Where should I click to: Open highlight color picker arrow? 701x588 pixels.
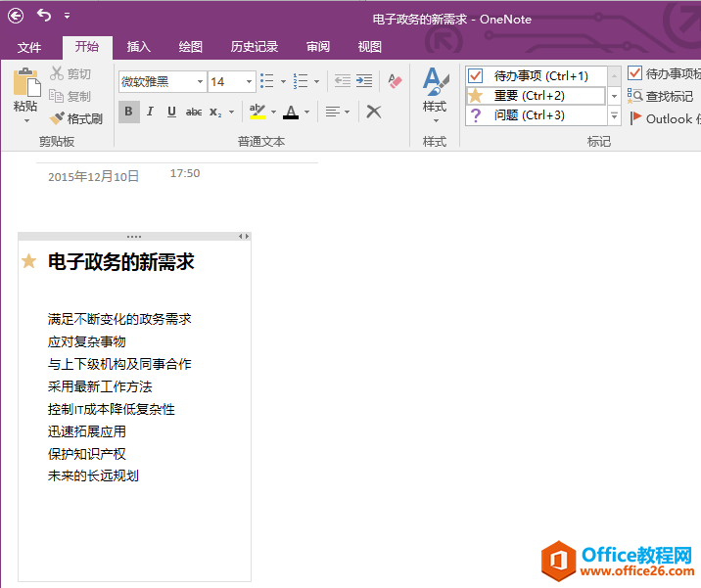pos(273,113)
